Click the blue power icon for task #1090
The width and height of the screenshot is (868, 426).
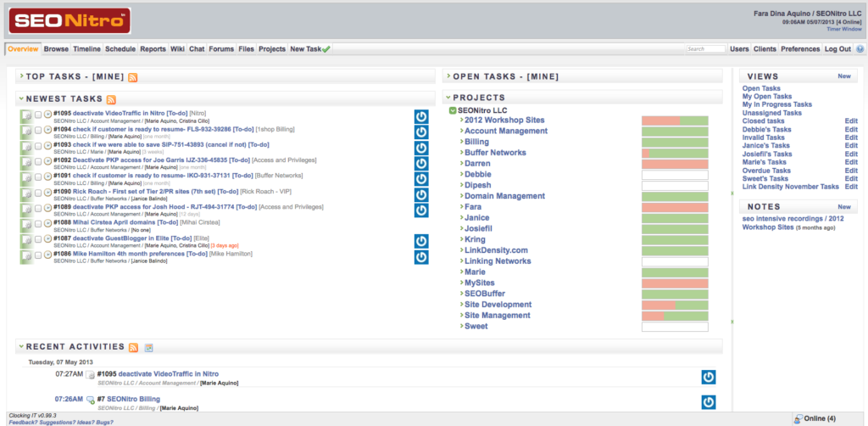pos(421,194)
